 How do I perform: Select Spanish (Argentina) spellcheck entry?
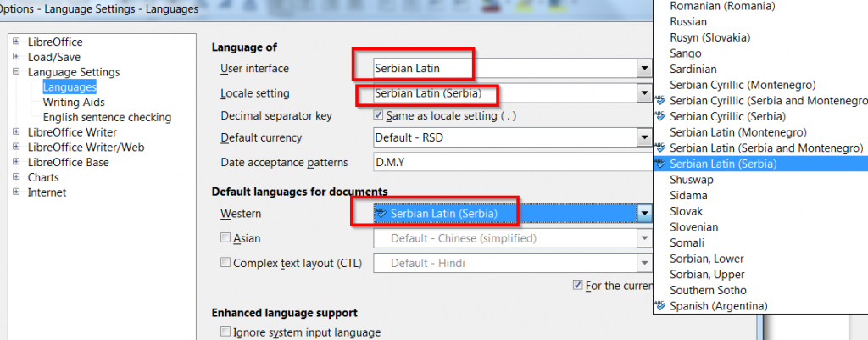pyautogui.click(x=718, y=306)
